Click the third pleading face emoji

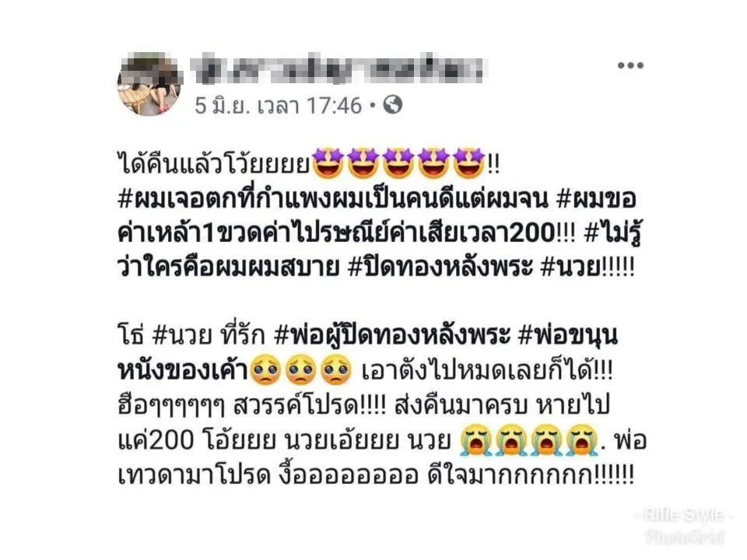336,371
